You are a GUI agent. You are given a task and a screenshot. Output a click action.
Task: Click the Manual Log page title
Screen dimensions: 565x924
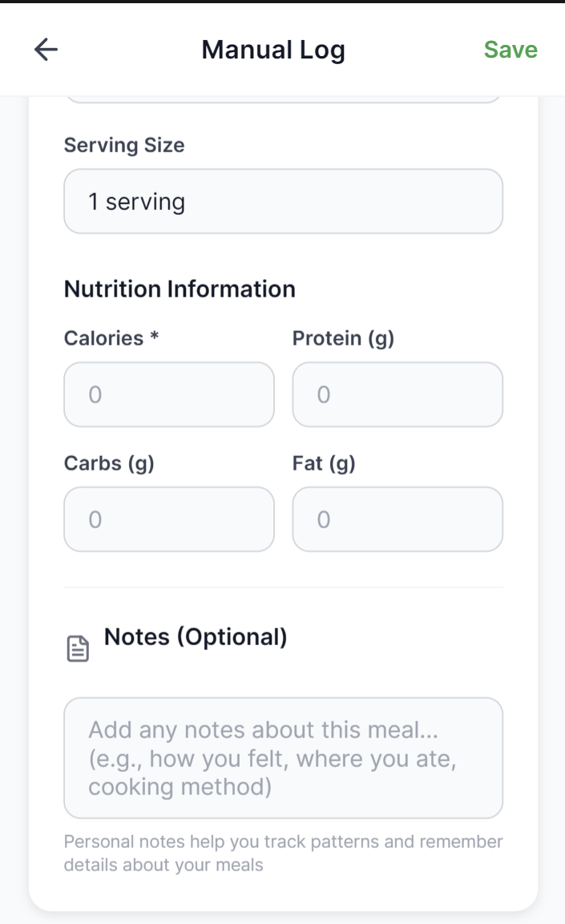(273, 50)
